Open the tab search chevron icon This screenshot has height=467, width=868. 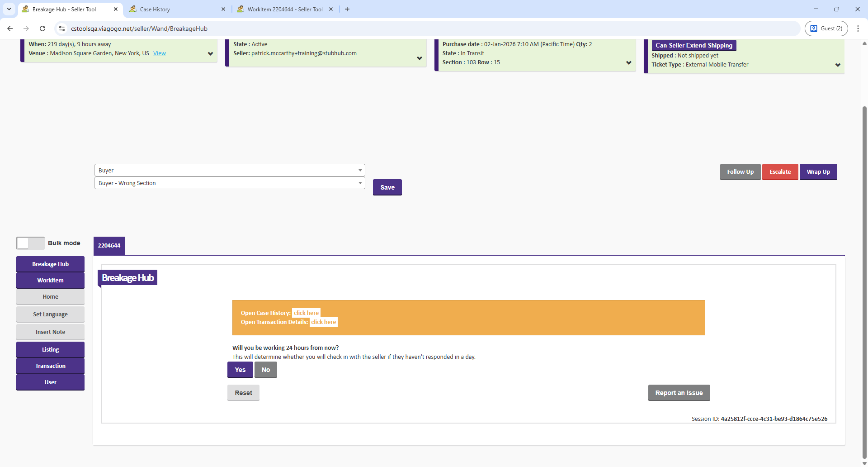tap(9, 9)
